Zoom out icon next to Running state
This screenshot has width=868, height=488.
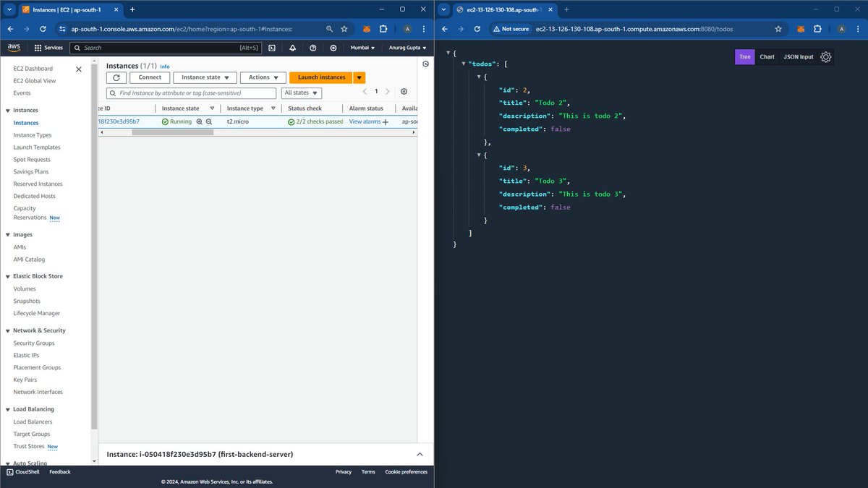click(209, 121)
